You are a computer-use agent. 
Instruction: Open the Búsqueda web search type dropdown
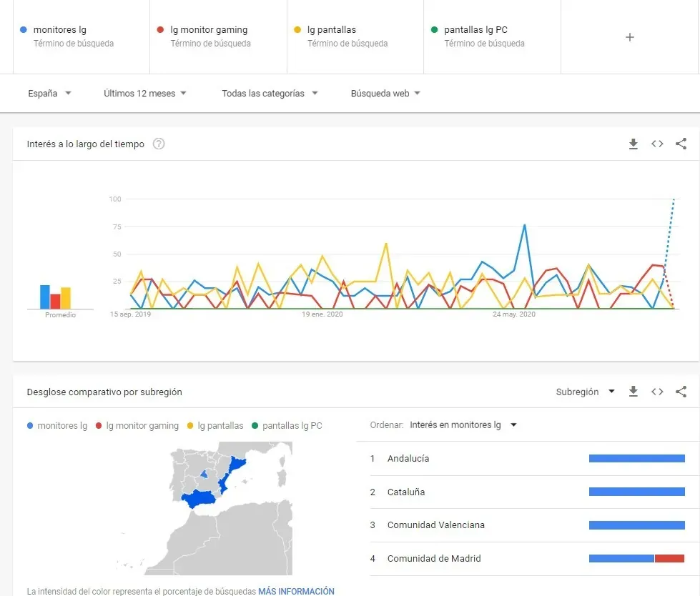pyautogui.click(x=385, y=93)
